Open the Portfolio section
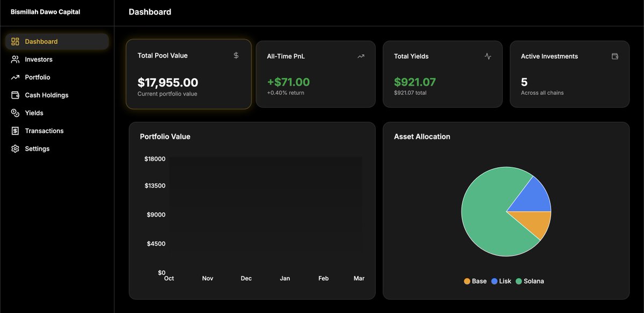Image resolution: width=644 pixels, height=313 pixels. (x=57, y=77)
